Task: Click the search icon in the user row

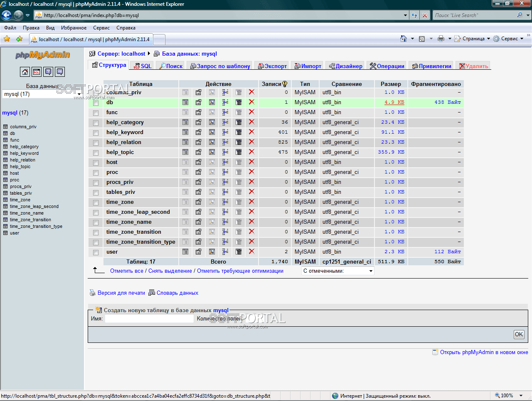Action: click(x=212, y=252)
